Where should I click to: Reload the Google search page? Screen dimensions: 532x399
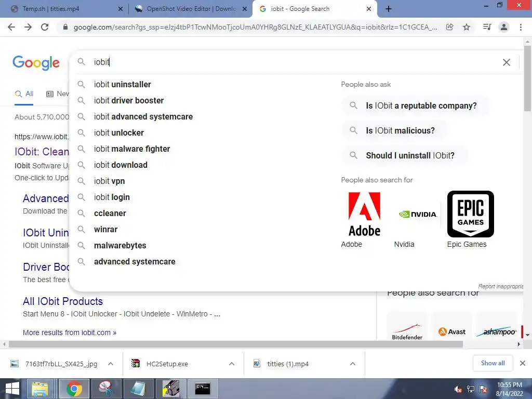point(45,27)
